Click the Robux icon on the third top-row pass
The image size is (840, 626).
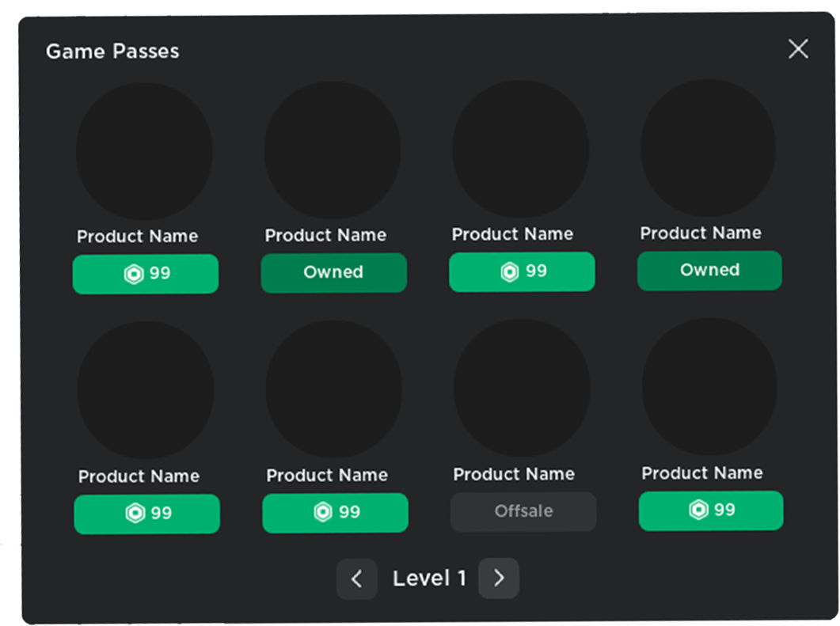tap(510, 272)
